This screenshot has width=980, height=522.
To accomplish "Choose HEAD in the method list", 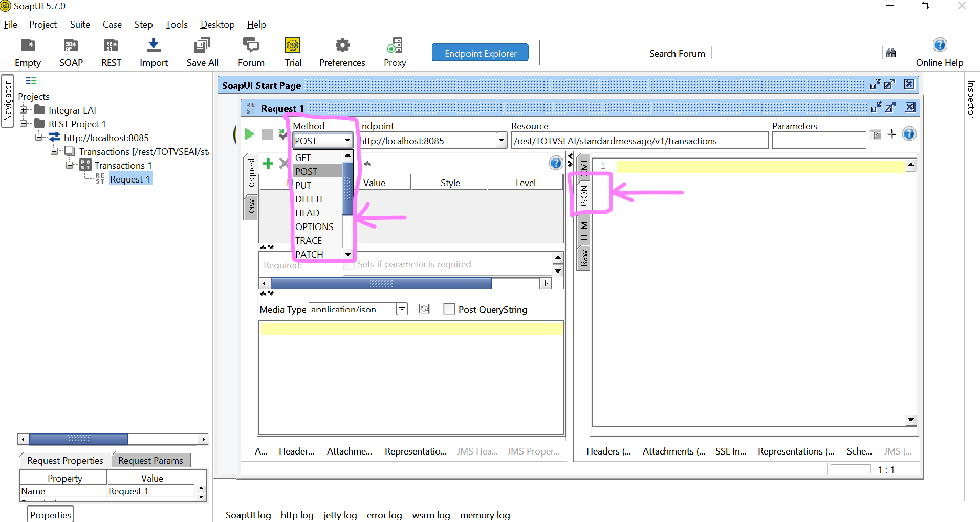I will coord(318,213).
